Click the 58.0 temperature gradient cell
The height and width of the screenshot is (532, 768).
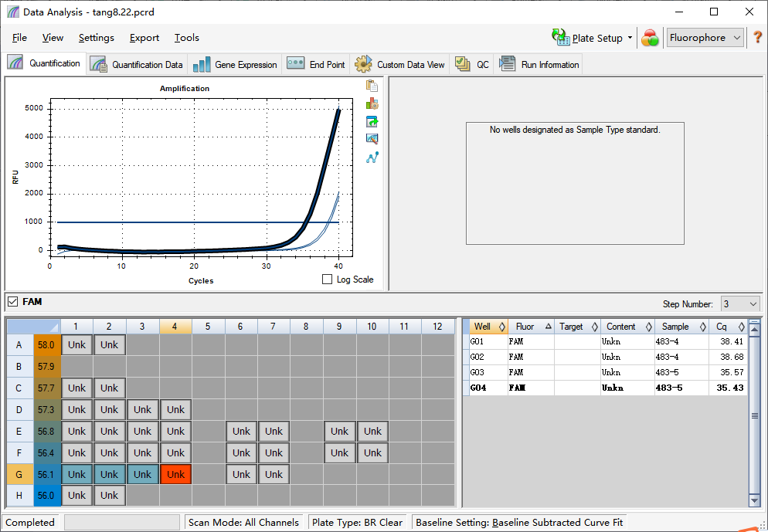point(46,344)
